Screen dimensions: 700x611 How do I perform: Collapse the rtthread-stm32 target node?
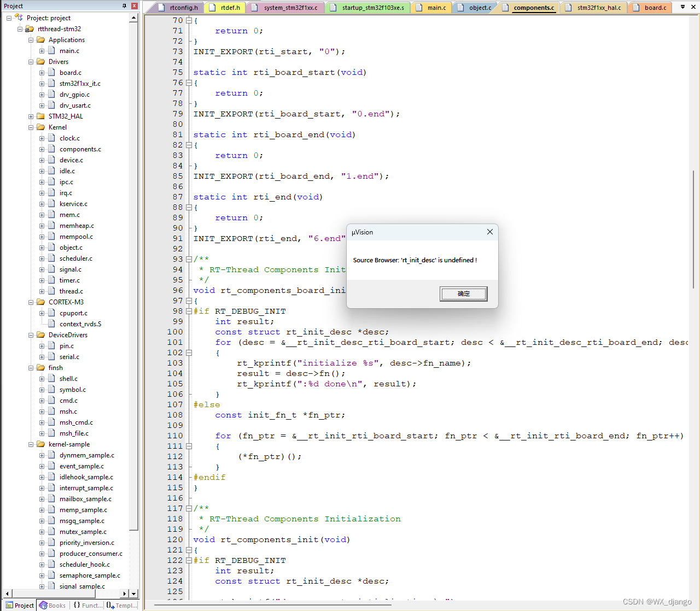(20, 29)
